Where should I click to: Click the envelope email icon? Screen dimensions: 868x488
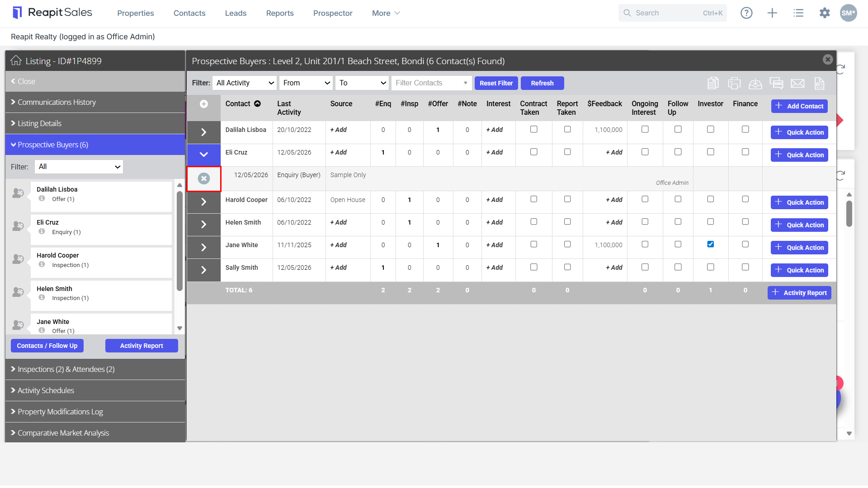pos(797,83)
